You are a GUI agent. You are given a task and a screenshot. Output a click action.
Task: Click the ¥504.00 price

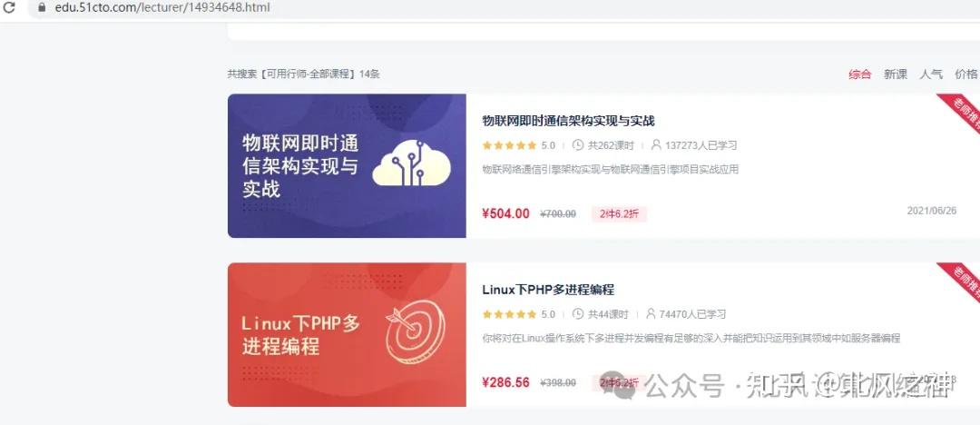tap(505, 214)
